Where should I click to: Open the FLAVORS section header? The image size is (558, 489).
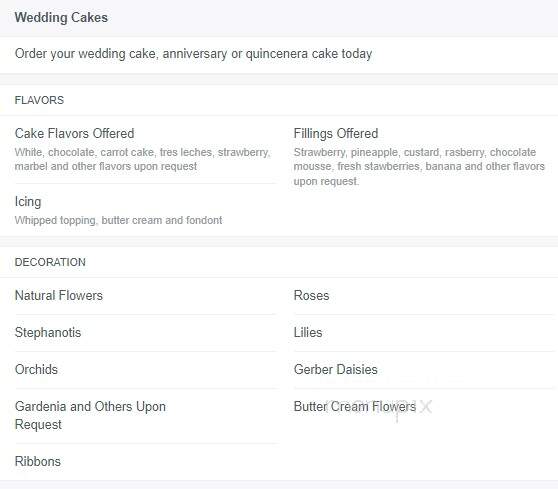click(39, 100)
